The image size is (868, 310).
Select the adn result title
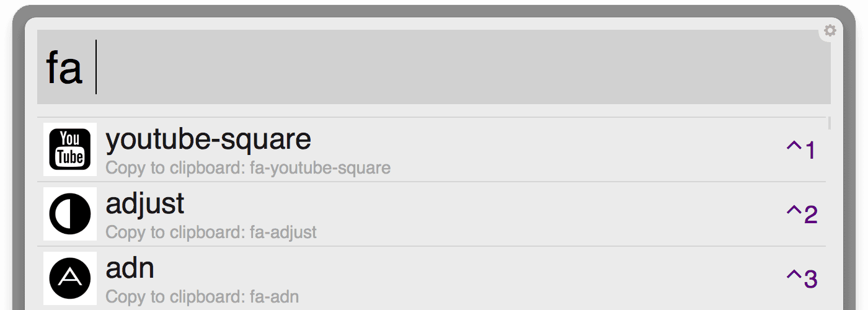[130, 268]
